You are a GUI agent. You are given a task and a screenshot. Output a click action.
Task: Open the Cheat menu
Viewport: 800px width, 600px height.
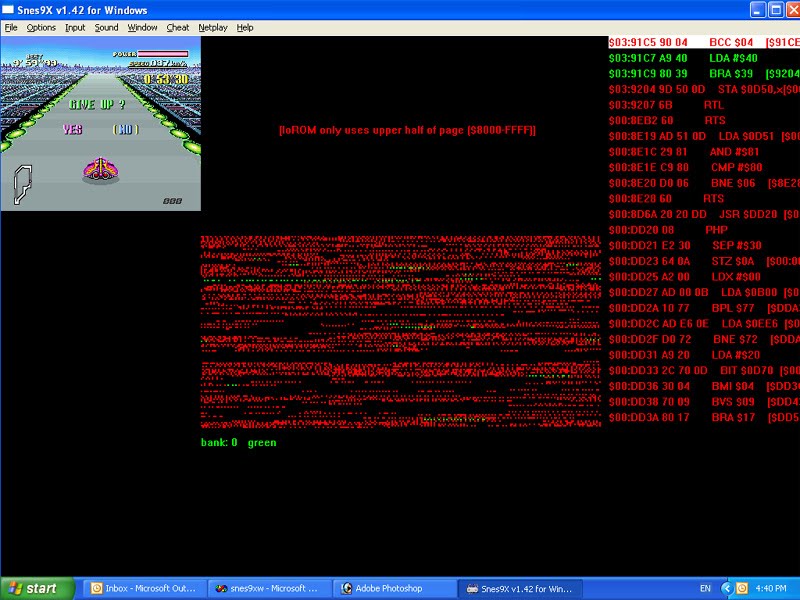point(178,28)
